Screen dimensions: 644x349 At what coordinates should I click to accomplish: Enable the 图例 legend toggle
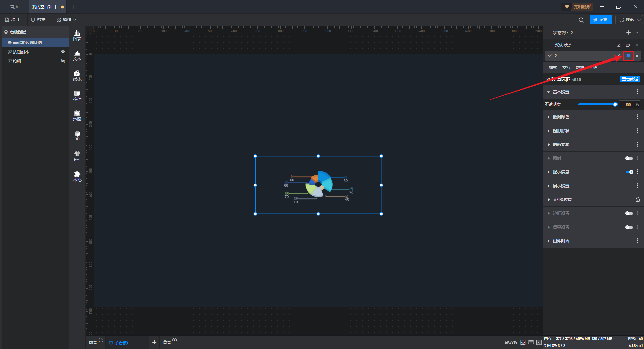[x=629, y=158]
